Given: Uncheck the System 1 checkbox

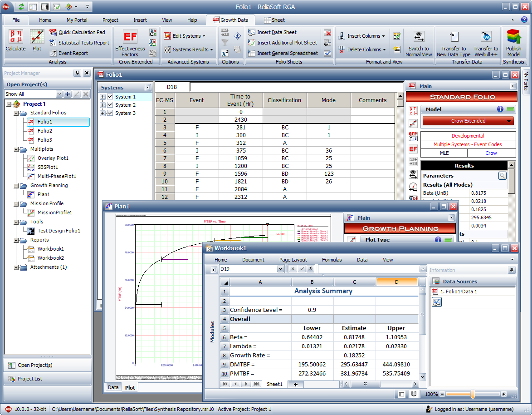Looking at the screenshot, I should (x=110, y=97).
